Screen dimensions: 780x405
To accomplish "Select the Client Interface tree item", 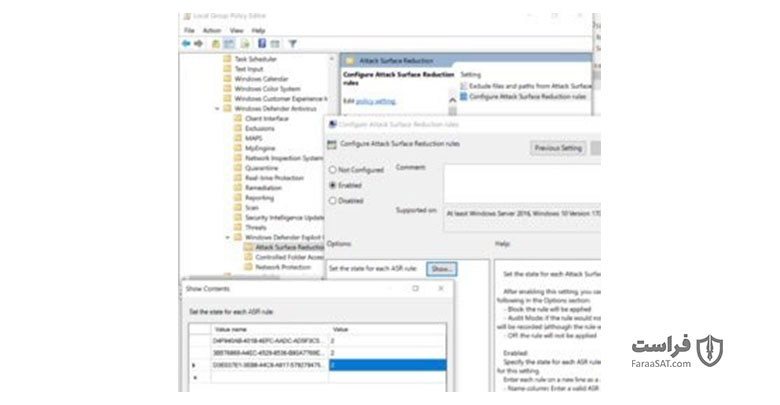I will coord(267,118).
